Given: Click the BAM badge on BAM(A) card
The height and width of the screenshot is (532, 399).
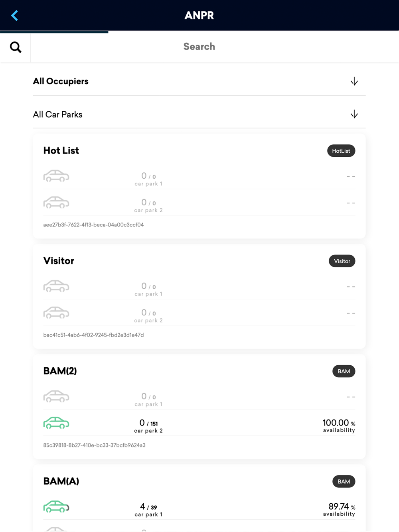Looking at the screenshot, I should tap(344, 481).
